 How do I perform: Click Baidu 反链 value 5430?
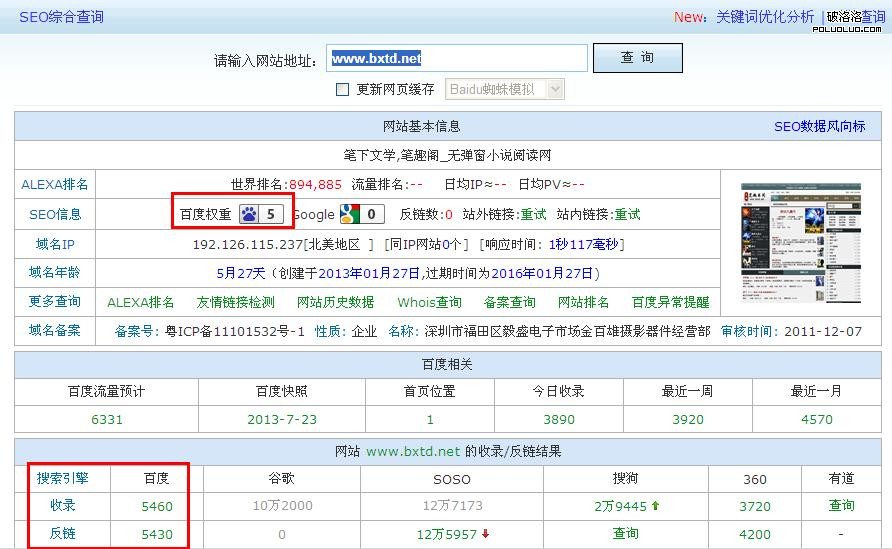click(x=157, y=534)
